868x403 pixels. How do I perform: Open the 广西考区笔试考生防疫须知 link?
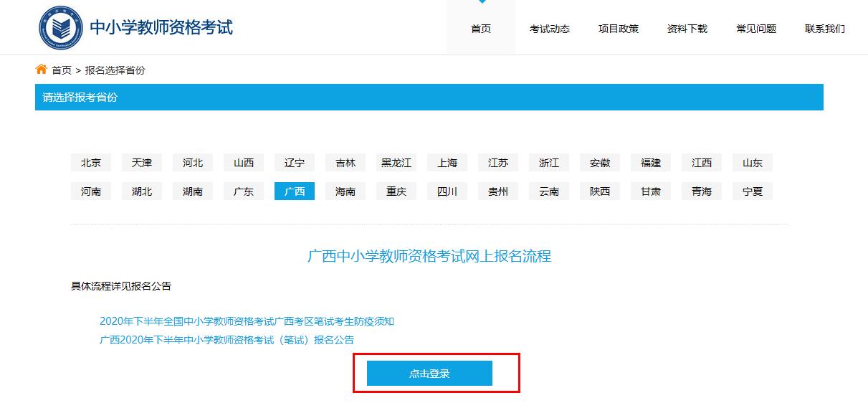(247, 321)
